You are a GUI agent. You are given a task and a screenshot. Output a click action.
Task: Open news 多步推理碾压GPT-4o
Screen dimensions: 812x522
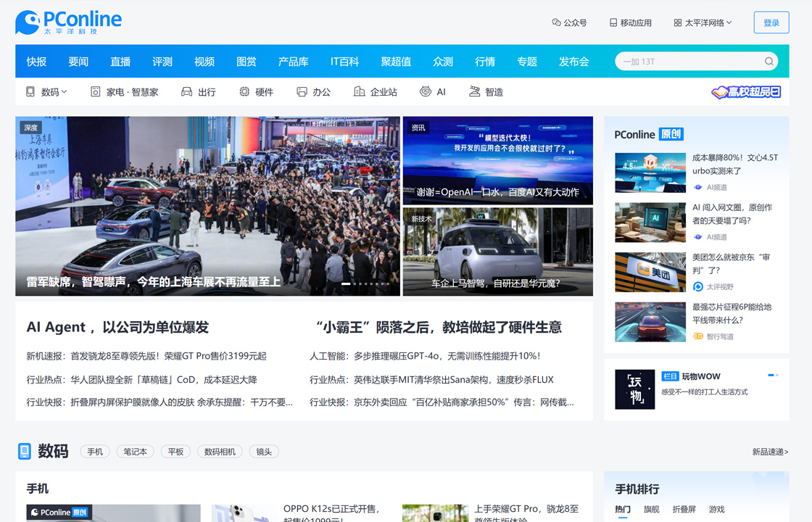pos(447,356)
